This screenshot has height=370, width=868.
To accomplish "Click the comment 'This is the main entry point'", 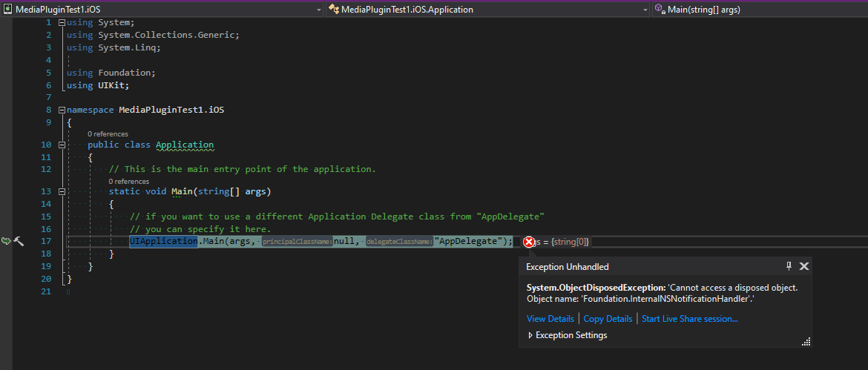I will pyautogui.click(x=243, y=168).
